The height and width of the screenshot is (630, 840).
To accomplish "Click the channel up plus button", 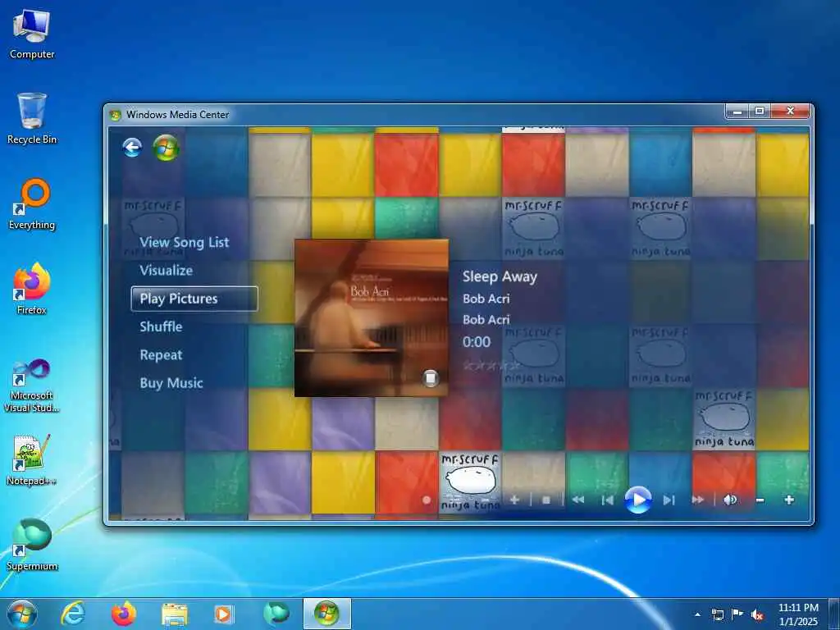I will (514, 500).
